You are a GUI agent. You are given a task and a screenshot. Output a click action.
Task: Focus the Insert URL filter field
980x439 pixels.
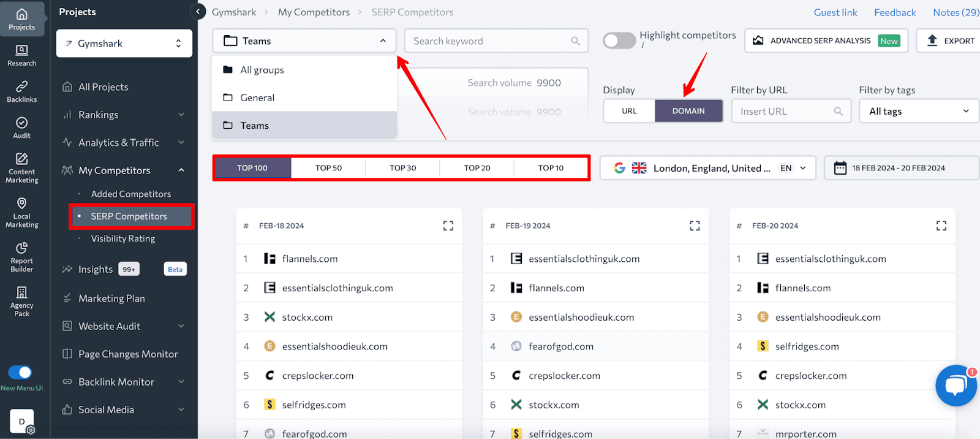pyautogui.click(x=791, y=112)
